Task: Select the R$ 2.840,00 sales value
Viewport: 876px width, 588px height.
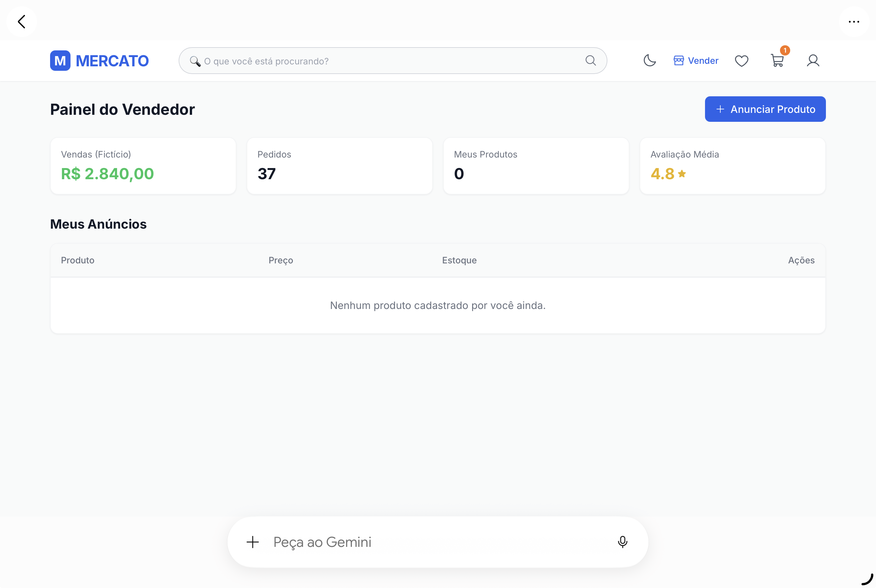Action: 107,173
